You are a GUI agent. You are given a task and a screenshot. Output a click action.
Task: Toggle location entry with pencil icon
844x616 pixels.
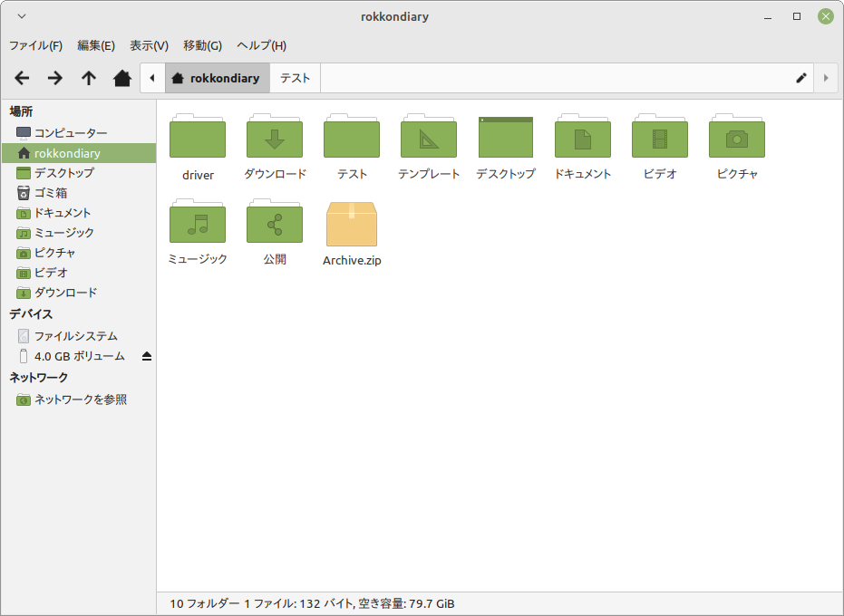801,78
